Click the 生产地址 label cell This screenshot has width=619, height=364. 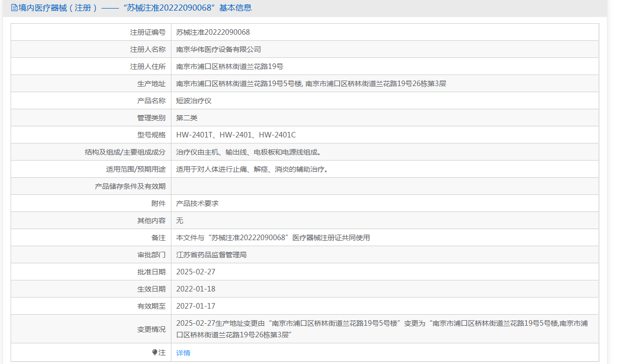coord(91,84)
